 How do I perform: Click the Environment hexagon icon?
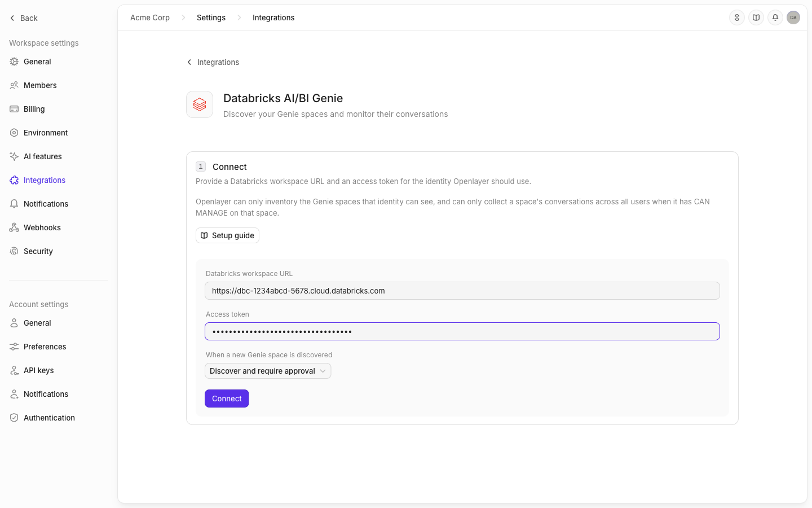[x=14, y=133]
